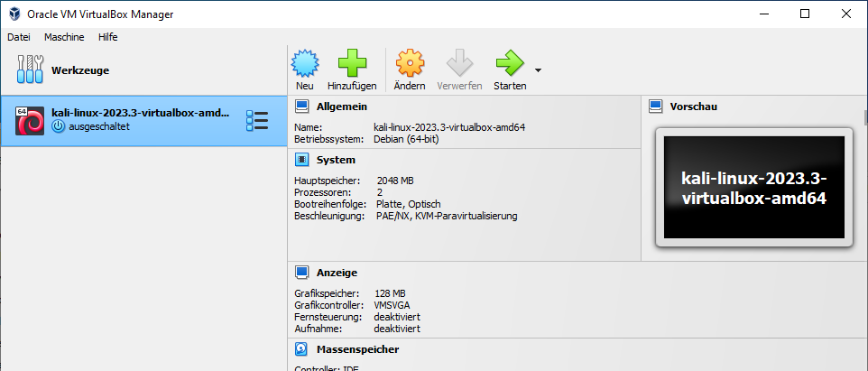Image resolution: width=868 pixels, height=371 pixels.
Task: Open the Anzeige section header
Action: point(337,272)
